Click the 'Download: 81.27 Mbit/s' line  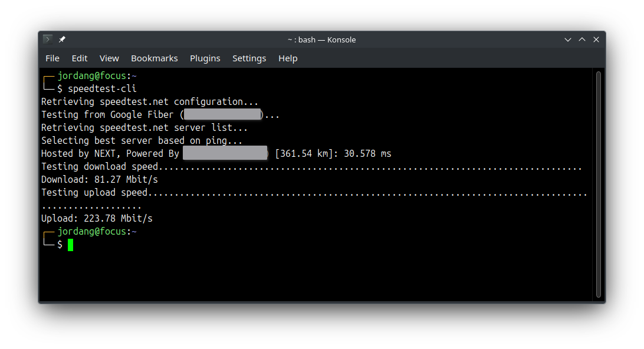click(100, 179)
